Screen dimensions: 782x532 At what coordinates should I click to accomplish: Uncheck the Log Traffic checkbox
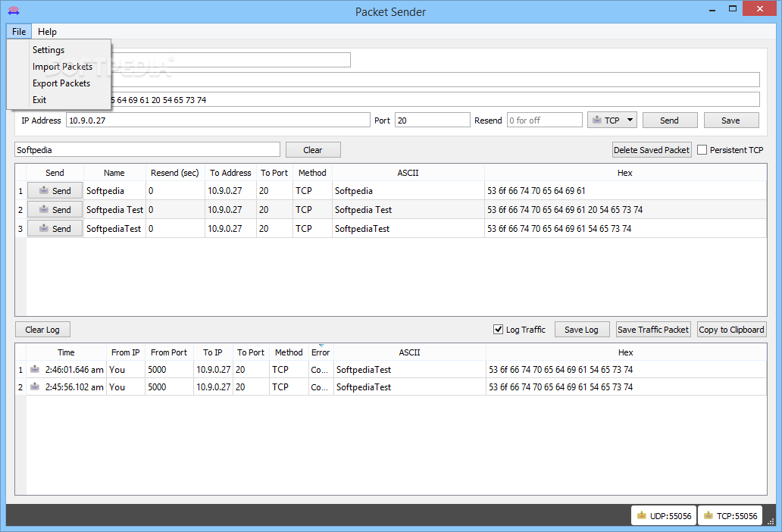(x=499, y=330)
